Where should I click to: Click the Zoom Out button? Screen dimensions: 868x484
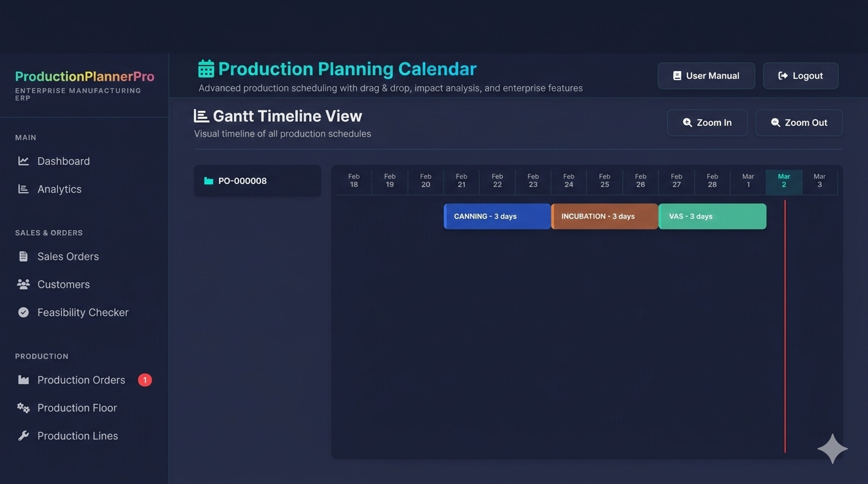coord(799,122)
